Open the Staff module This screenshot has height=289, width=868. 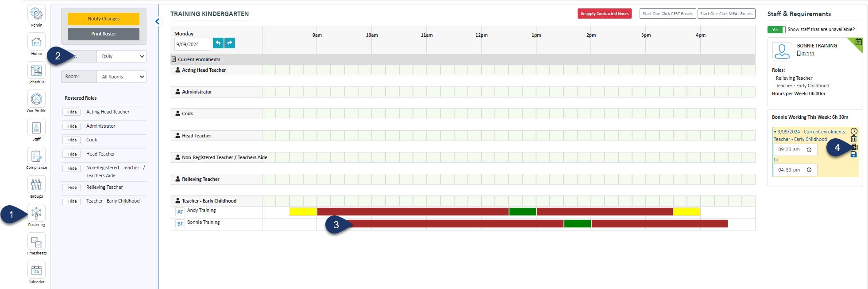point(36,128)
